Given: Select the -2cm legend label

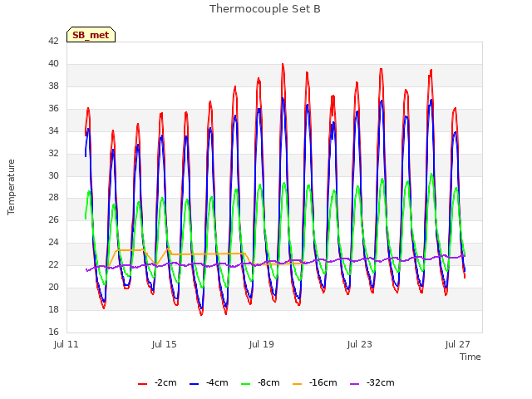Looking at the screenshot, I should [165, 382].
